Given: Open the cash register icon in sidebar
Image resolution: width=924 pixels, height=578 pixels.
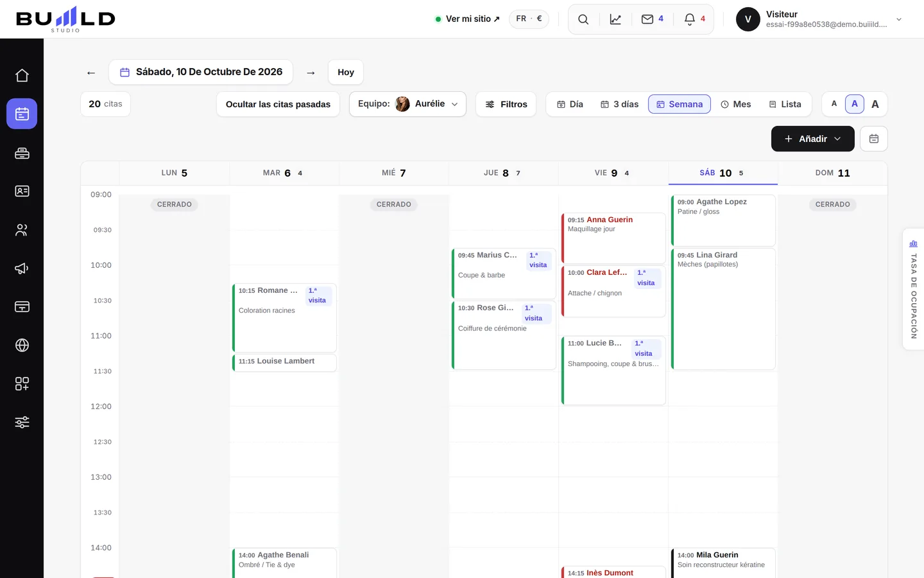Looking at the screenshot, I should (x=22, y=153).
